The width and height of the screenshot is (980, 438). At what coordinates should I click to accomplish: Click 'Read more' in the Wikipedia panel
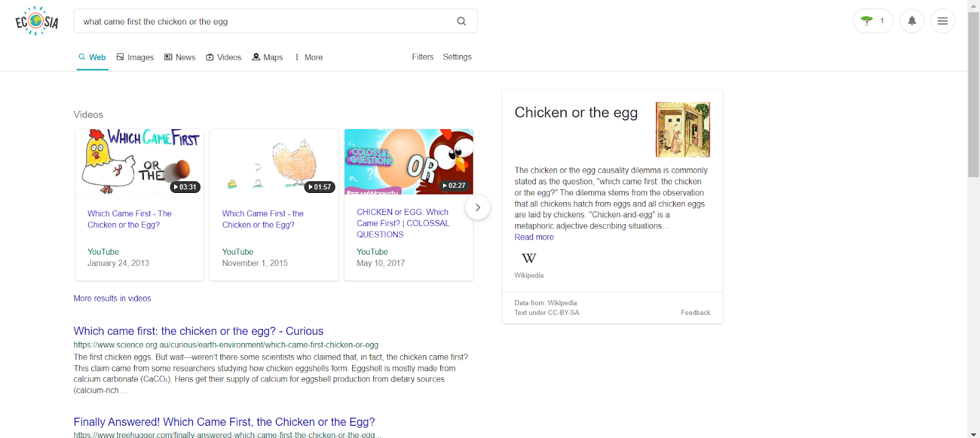[534, 237]
